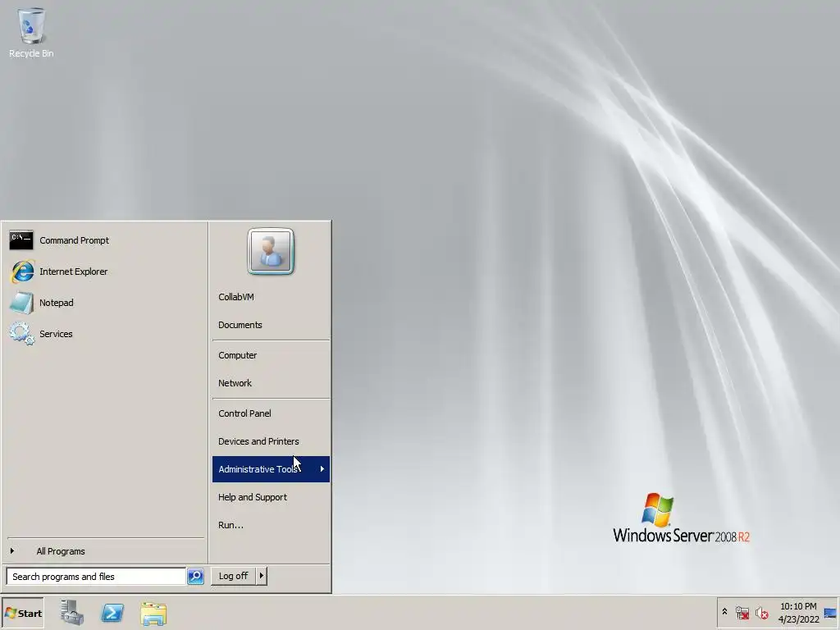Open Internet Explorer from Start menu
Screen dimensions: 840x630
pos(105,272)
